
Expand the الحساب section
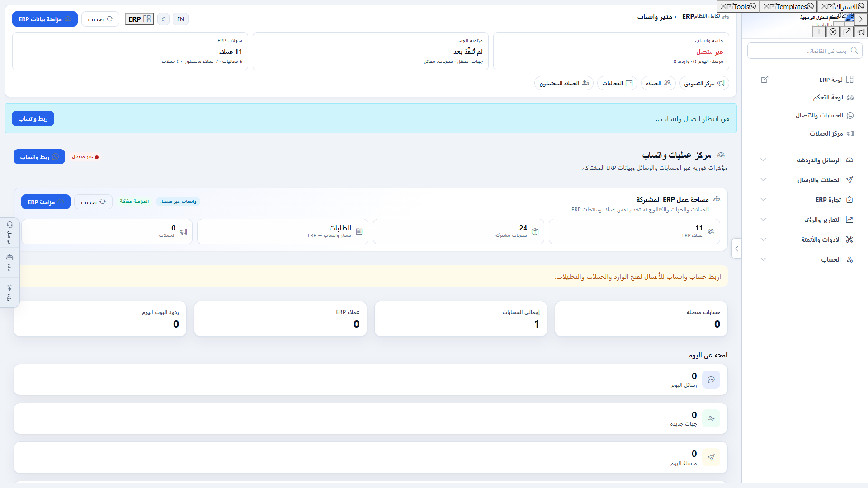pyautogui.click(x=808, y=259)
